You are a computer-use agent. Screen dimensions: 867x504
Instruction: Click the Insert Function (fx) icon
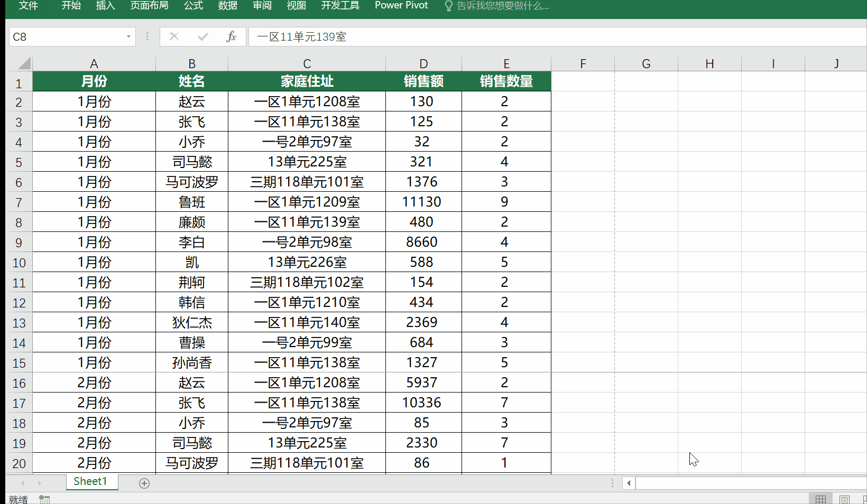point(231,36)
